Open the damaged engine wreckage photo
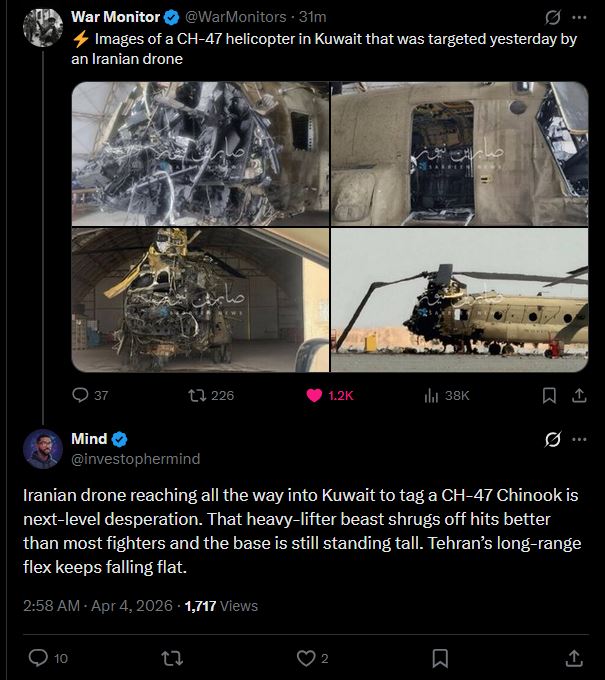The height and width of the screenshot is (680, 605). pos(200,154)
